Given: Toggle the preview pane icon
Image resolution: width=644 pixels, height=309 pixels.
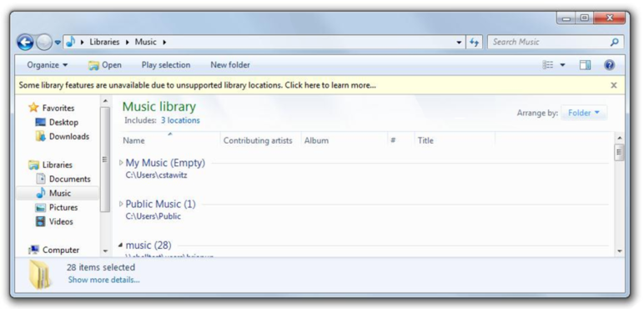Looking at the screenshot, I should pyautogui.click(x=585, y=65).
